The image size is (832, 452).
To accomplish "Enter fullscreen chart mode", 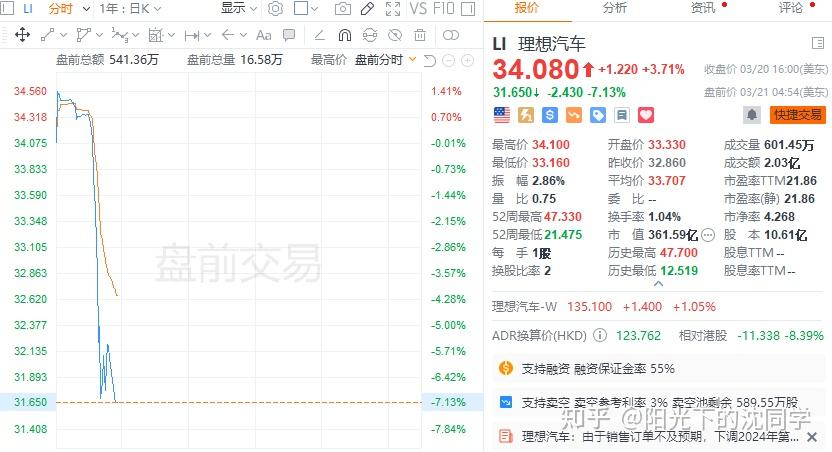I will click(393, 8).
